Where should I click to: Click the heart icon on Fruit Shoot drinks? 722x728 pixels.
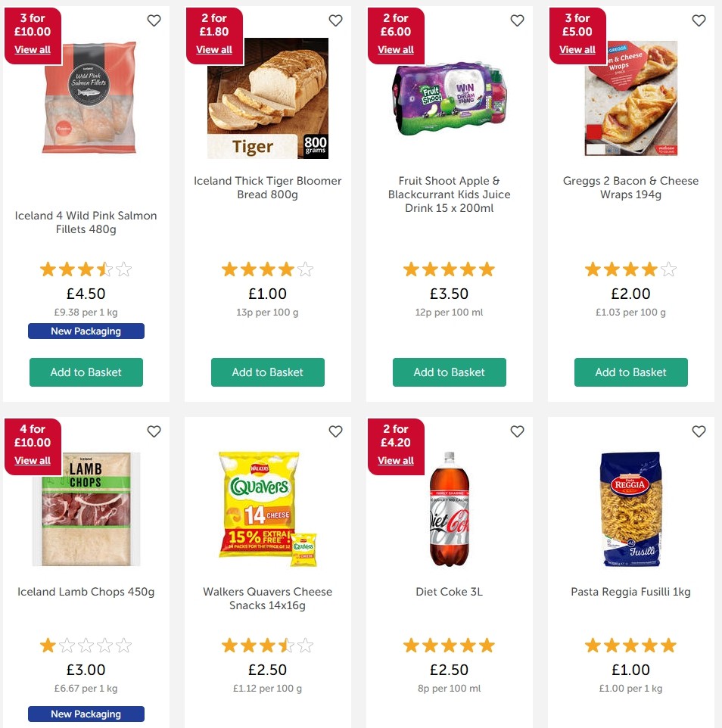coord(517,20)
